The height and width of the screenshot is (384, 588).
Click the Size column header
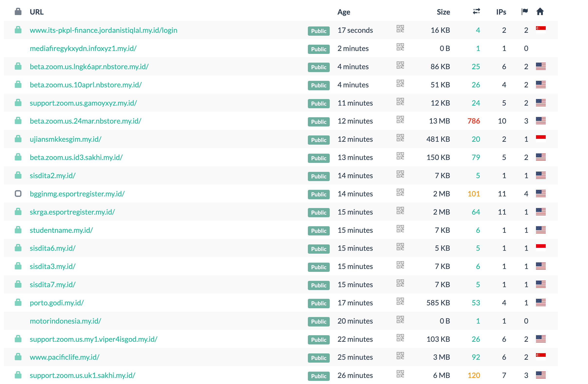tap(443, 12)
